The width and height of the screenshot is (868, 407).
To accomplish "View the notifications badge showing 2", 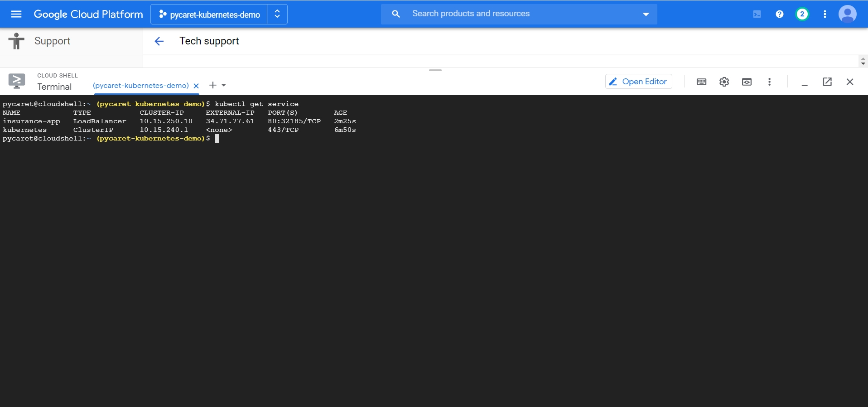I will point(802,14).
